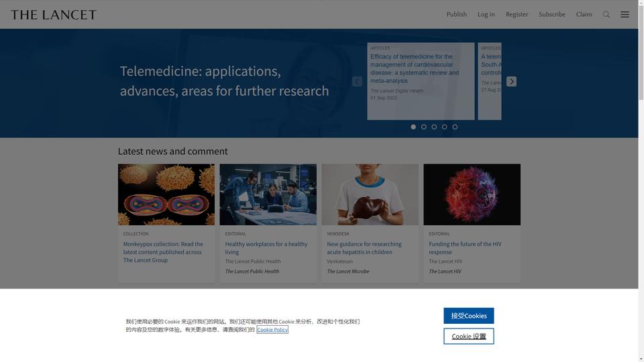
Task: Accept cookies with 接受Cookies button
Action: pyautogui.click(x=469, y=316)
